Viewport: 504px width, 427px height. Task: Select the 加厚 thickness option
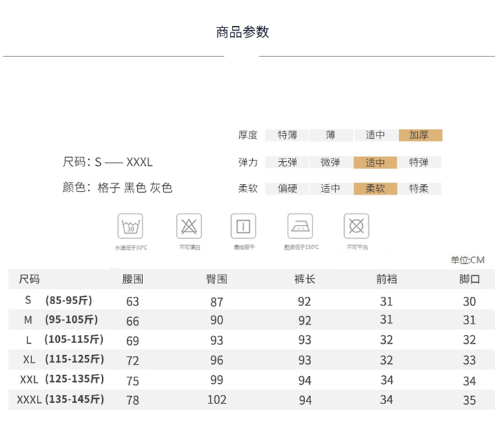(x=420, y=135)
